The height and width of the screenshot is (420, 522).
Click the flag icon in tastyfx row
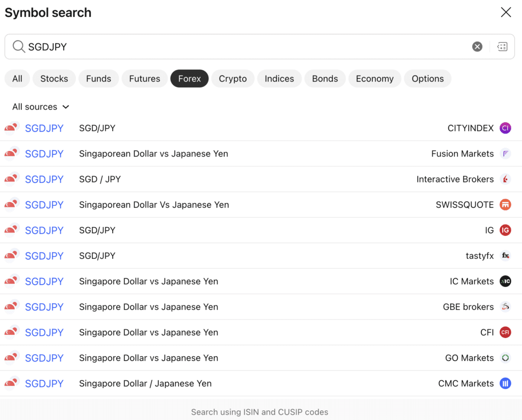12,255
